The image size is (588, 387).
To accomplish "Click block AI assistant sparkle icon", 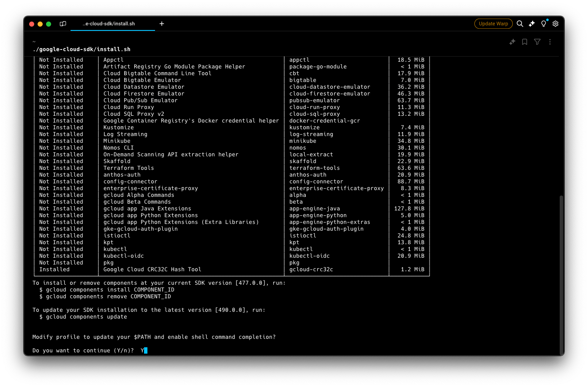I will coord(512,42).
